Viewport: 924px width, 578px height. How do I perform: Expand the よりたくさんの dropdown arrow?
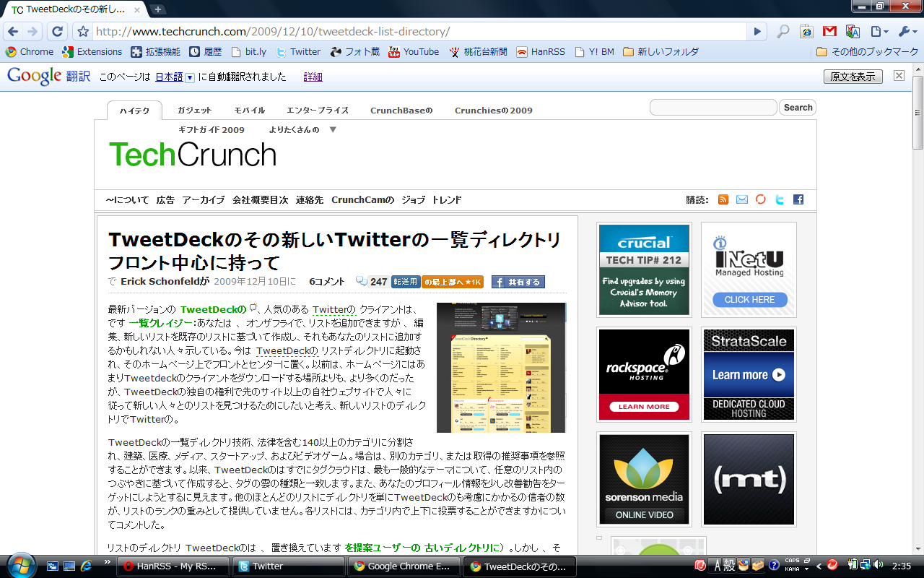click(333, 130)
